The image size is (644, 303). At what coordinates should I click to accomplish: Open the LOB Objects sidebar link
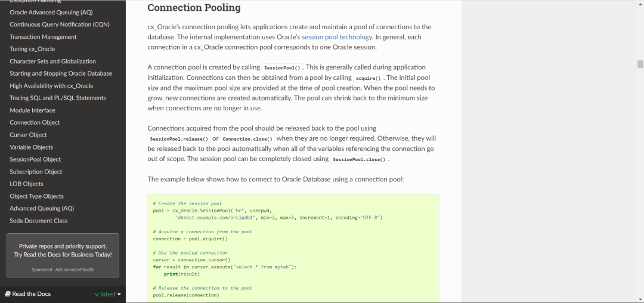pos(26,184)
